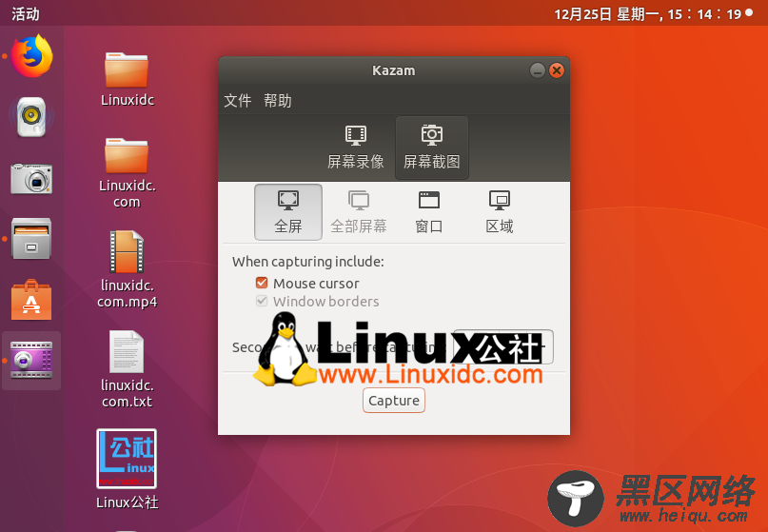
Task: Open the file cabinet Files app in dock
Action: click(31, 239)
